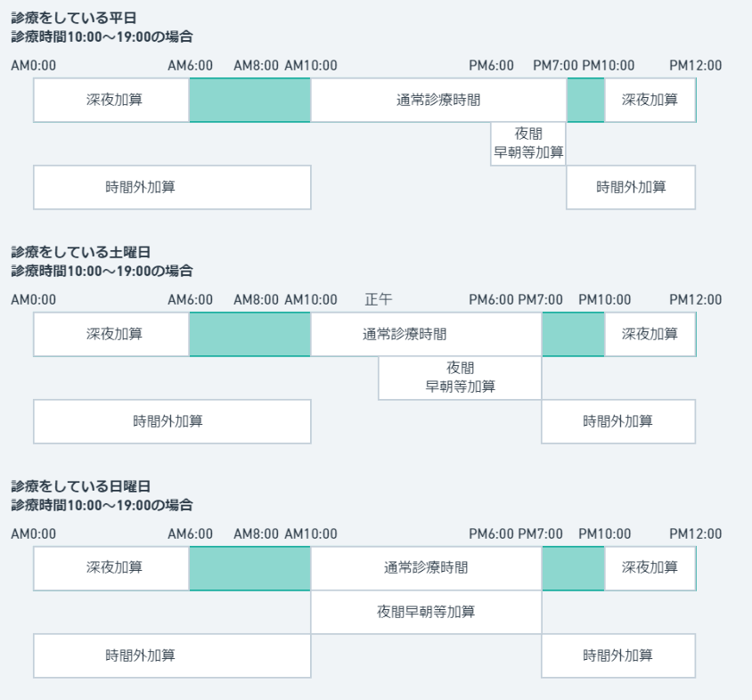Image resolution: width=752 pixels, height=700 pixels.
Task: Click the Sunday 通常診療時間 block
Action: pyautogui.click(x=426, y=568)
